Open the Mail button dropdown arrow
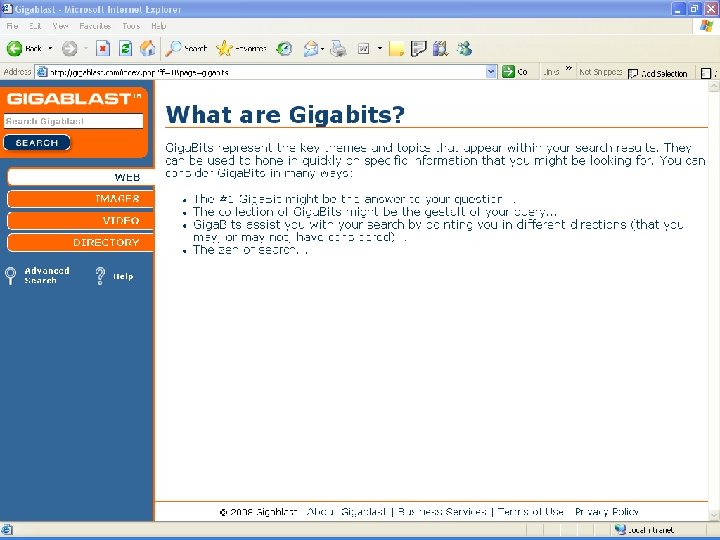720x540 pixels. [322, 48]
